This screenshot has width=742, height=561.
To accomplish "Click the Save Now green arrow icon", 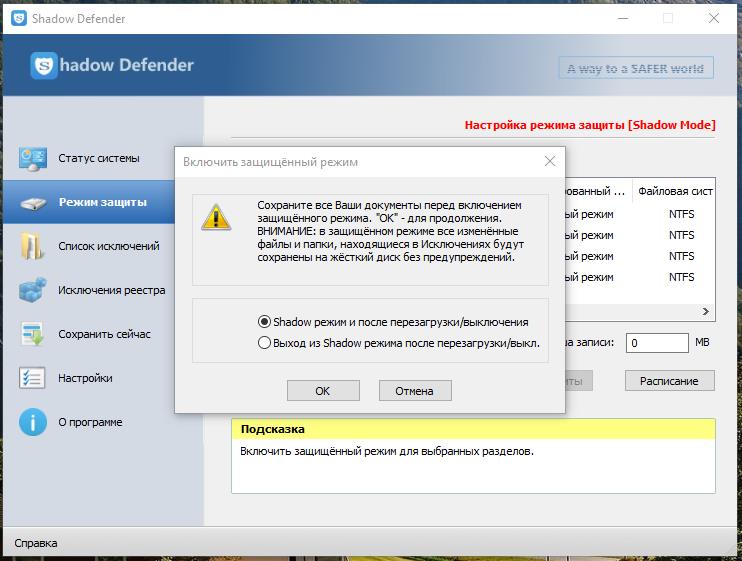I will point(33,334).
